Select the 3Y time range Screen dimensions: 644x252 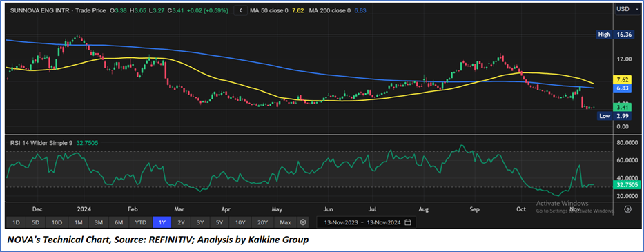pos(200,222)
